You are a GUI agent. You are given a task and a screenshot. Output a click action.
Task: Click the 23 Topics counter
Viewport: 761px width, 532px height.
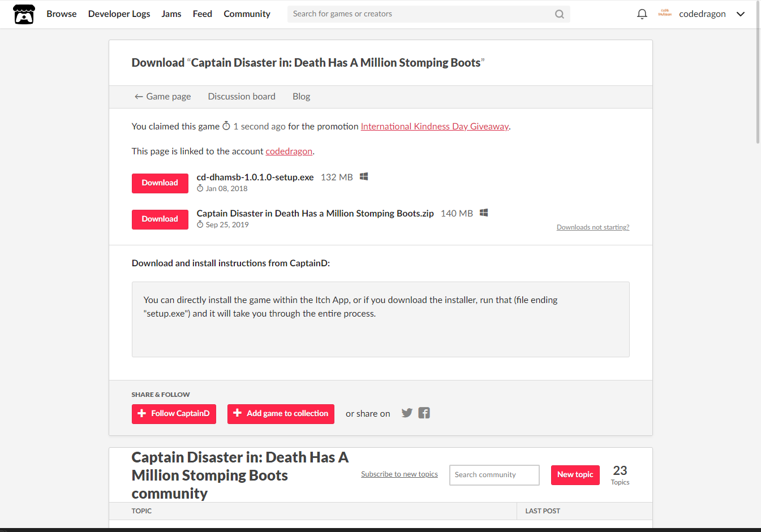620,475
